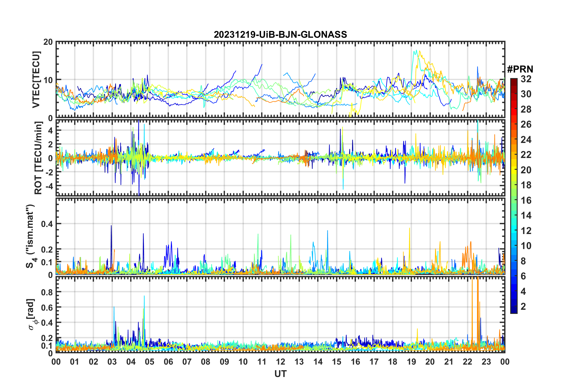Click the ROT axis tick 4
Screen dimensions: 561x392
coord(50,130)
